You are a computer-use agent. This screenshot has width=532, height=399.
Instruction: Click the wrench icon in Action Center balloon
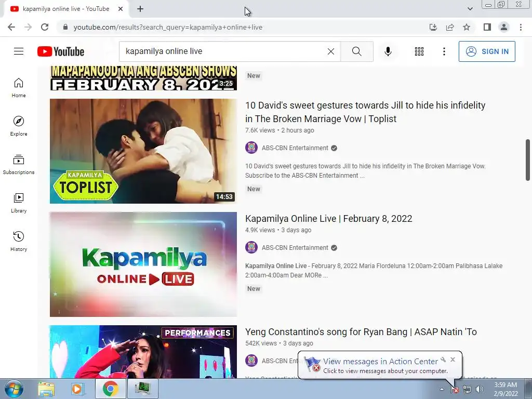[443, 360]
